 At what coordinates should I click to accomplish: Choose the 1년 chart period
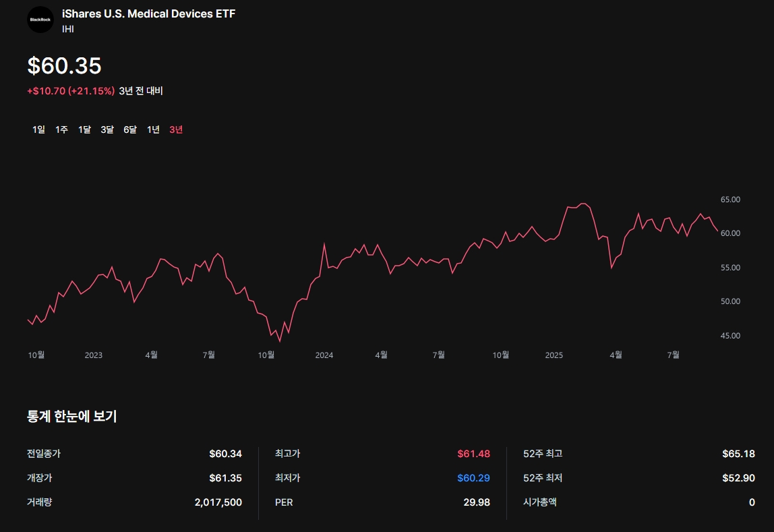coord(153,129)
